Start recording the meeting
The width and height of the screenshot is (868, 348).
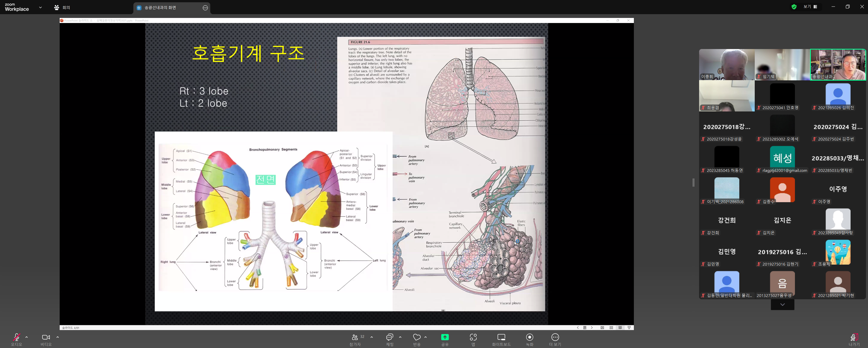[x=529, y=337]
